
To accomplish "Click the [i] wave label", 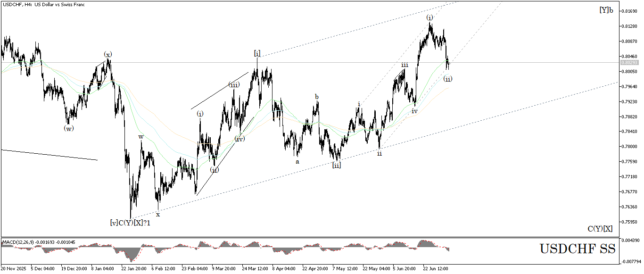I will tap(257, 53).
